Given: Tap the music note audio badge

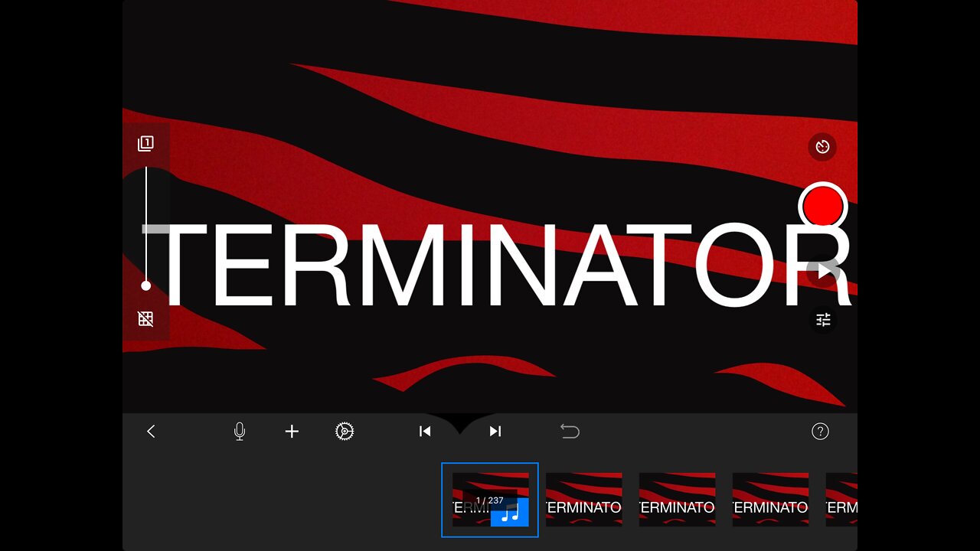Looking at the screenshot, I should (x=510, y=512).
